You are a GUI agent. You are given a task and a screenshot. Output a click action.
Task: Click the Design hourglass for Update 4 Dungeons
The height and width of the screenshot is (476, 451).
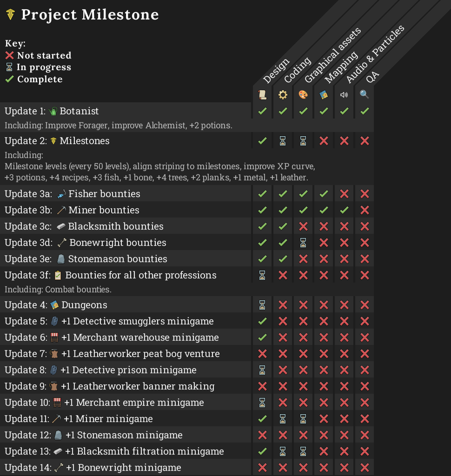pyautogui.click(x=262, y=305)
